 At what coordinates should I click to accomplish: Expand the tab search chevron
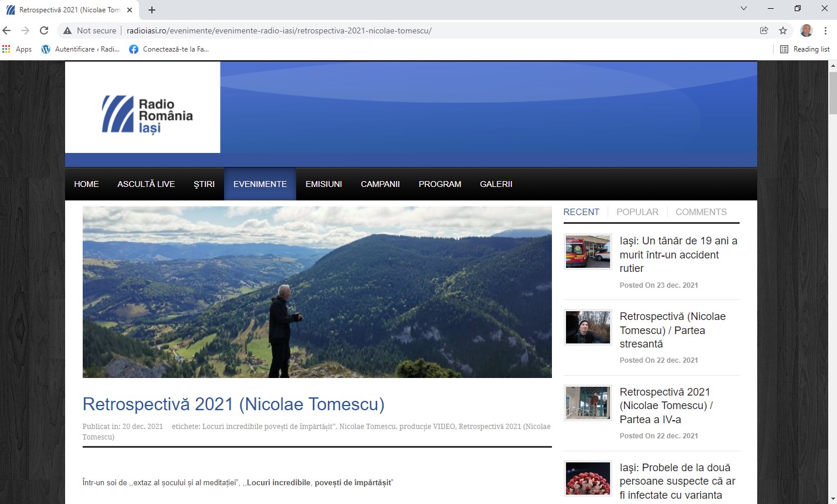pyautogui.click(x=744, y=9)
